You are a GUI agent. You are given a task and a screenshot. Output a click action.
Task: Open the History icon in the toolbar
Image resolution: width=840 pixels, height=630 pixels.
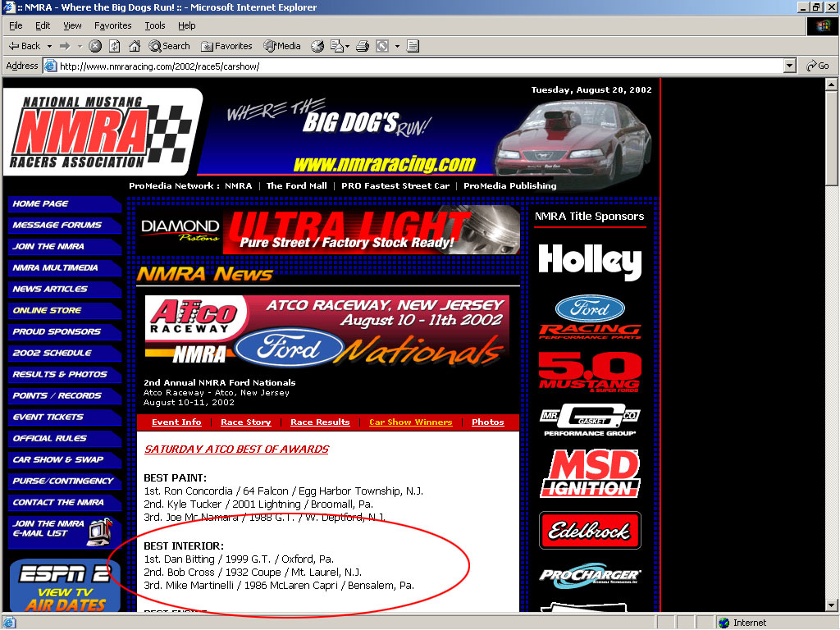click(x=317, y=46)
